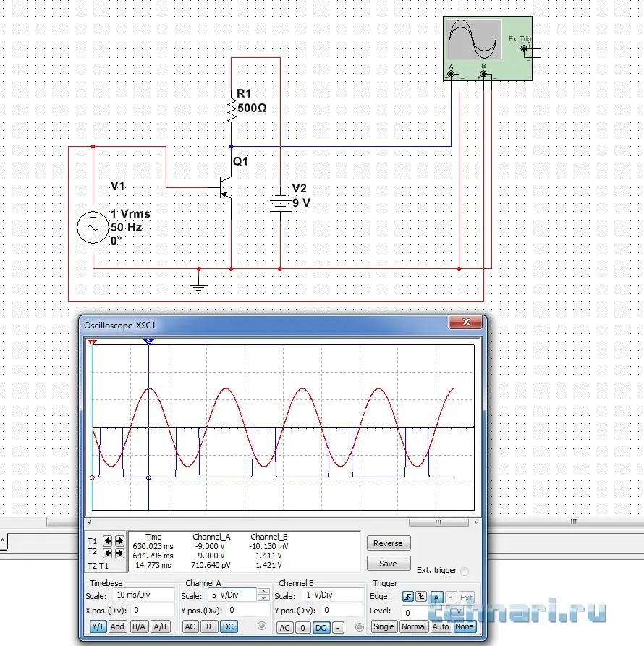Toggle Channel B invert minus button
Image resolution: width=644 pixels, height=646 pixels.
(x=338, y=628)
